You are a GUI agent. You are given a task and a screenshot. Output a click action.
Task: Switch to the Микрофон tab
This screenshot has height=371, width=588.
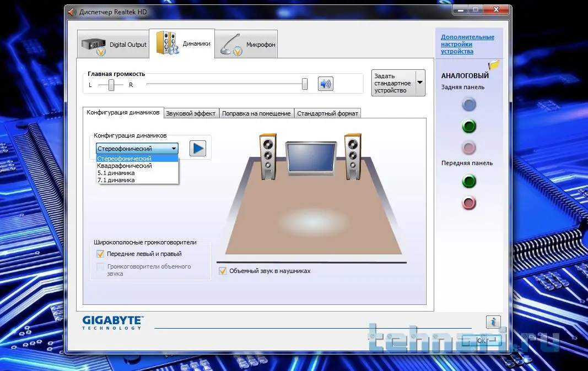pos(246,45)
